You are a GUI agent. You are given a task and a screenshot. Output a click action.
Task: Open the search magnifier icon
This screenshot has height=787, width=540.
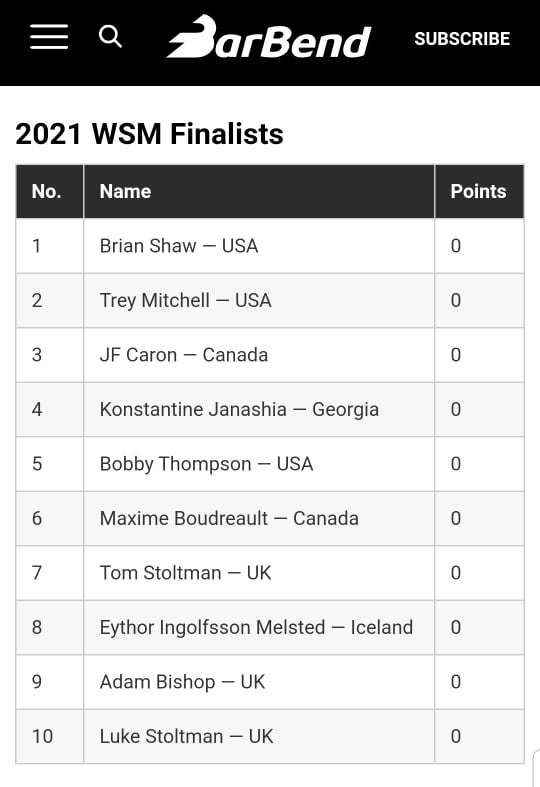tap(110, 37)
